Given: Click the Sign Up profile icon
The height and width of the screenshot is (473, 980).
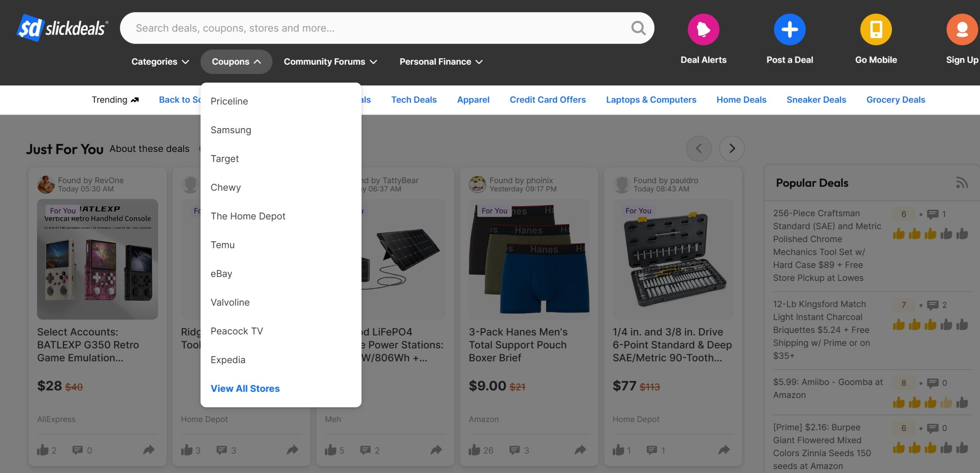Looking at the screenshot, I should 962,29.
